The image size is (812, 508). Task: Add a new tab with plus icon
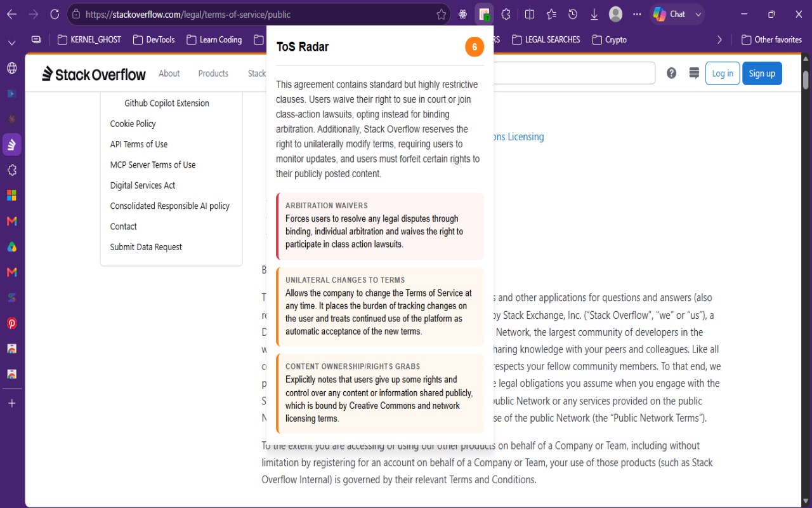point(11,403)
